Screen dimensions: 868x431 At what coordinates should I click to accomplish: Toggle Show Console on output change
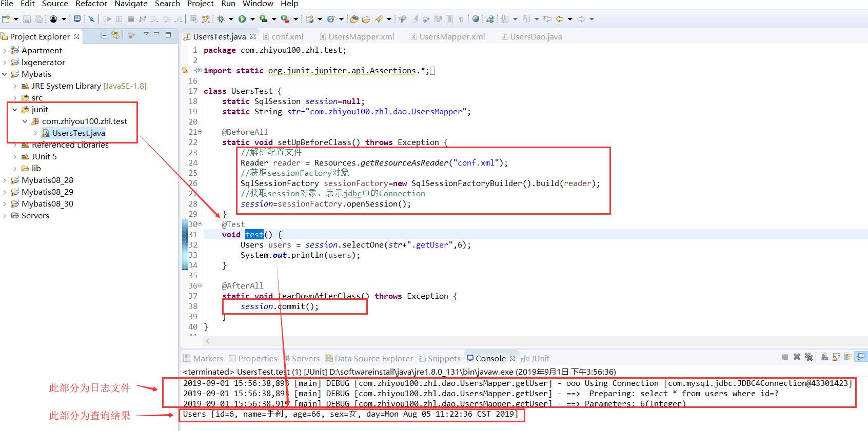(x=861, y=357)
